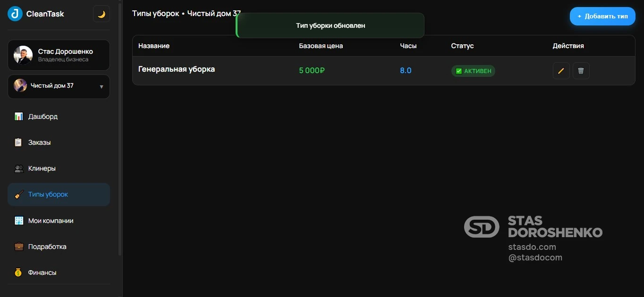644x297 pixels.
Task: Delete Генеральная уборка with the trash icon
Action: point(581,71)
